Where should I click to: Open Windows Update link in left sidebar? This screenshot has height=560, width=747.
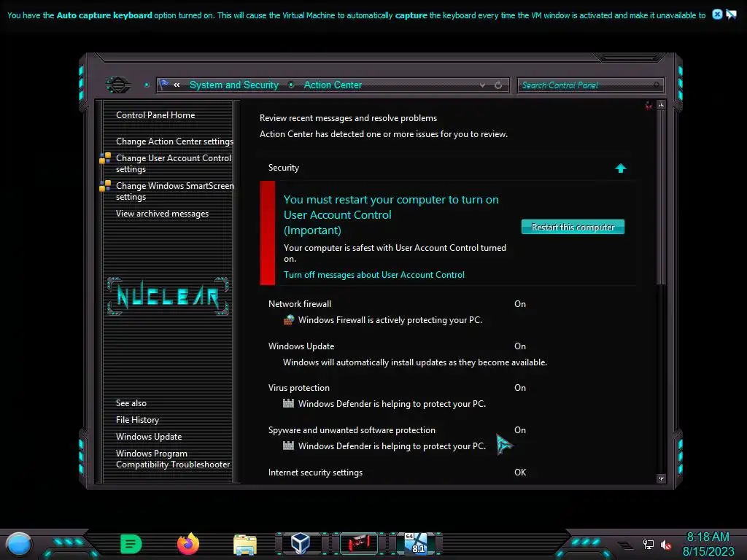[149, 437]
